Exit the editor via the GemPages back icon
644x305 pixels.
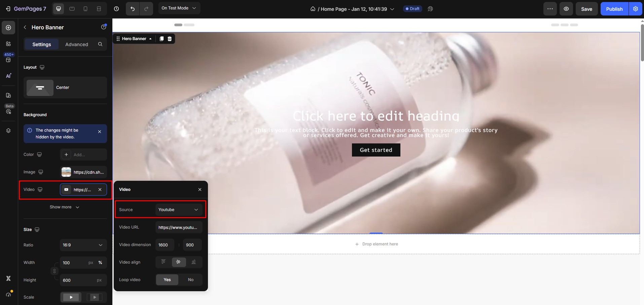click(8, 9)
